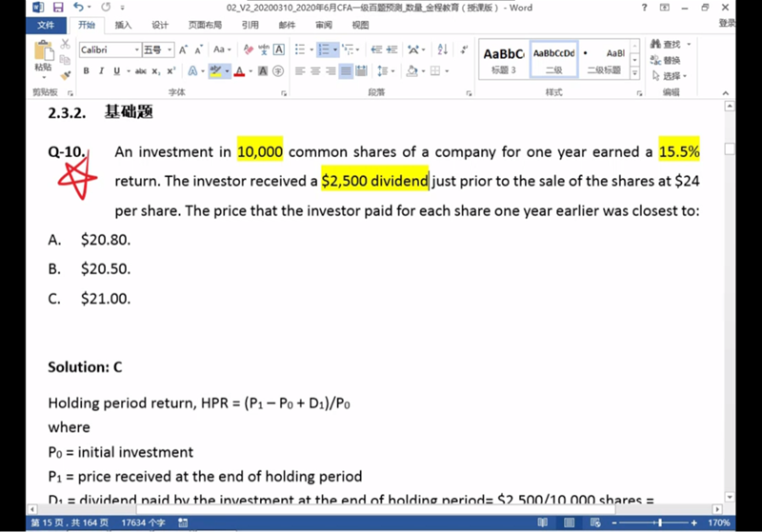The width and height of the screenshot is (762, 532).
Task: Click the clear formatting eraser icon
Action: click(x=249, y=49)
